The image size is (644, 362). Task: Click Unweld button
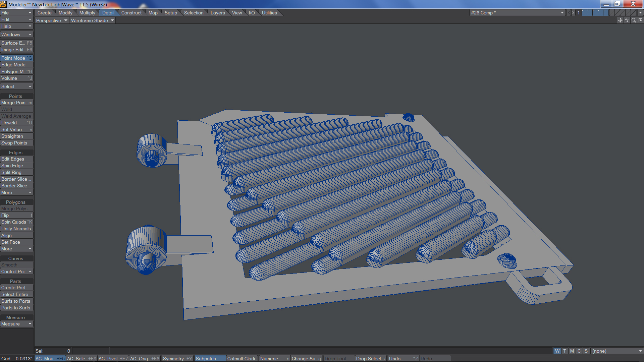[16, 123]
